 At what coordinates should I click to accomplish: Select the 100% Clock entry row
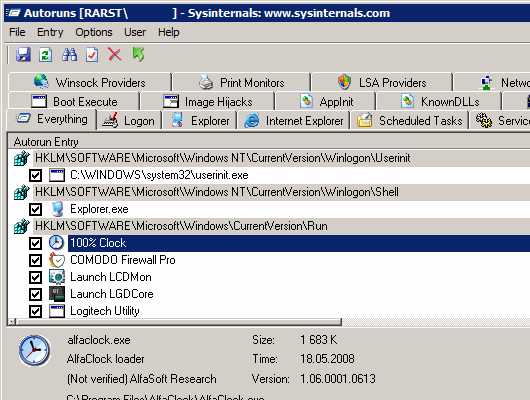pos(299,243)
